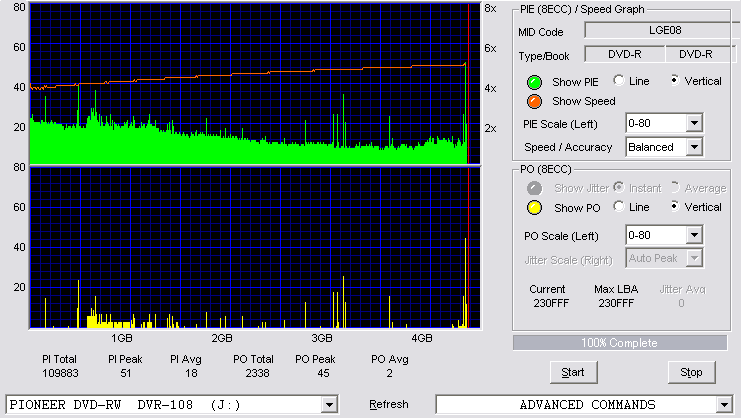Expand the Speed / Accuracy Balanced dropdown
Image resolution: width=741 pixels, height=418 pixels.
click(x=694, y=147)
